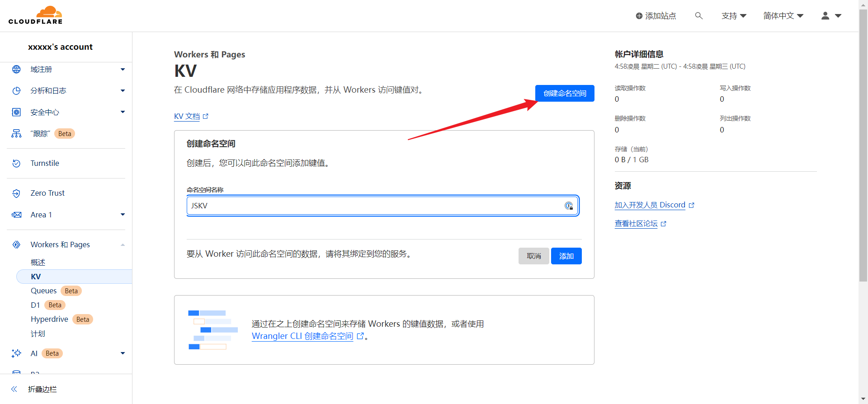
Task: Click 折叠边栏 at sidebar bottom
Action: tap(42, 389)
